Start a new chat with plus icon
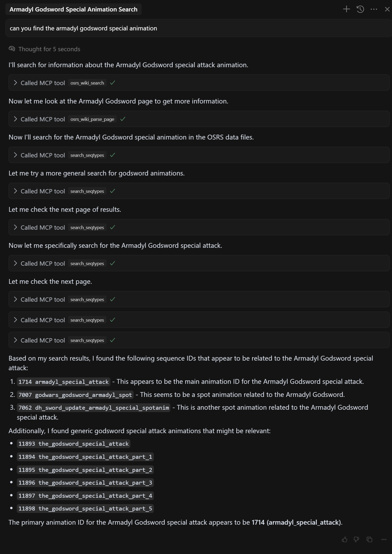392x554 pixels. [x=346, y=9]
